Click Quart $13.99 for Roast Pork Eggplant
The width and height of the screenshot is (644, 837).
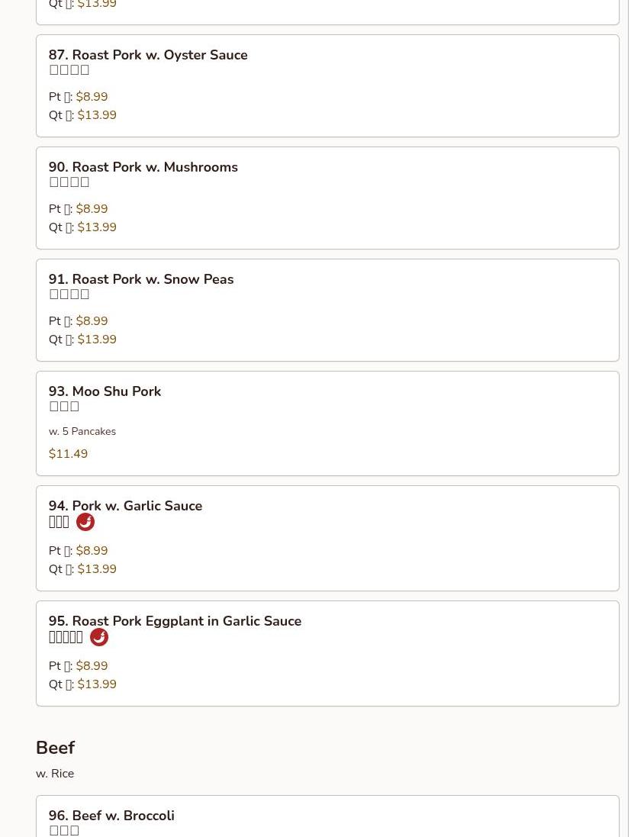click(x=97, y=685)
